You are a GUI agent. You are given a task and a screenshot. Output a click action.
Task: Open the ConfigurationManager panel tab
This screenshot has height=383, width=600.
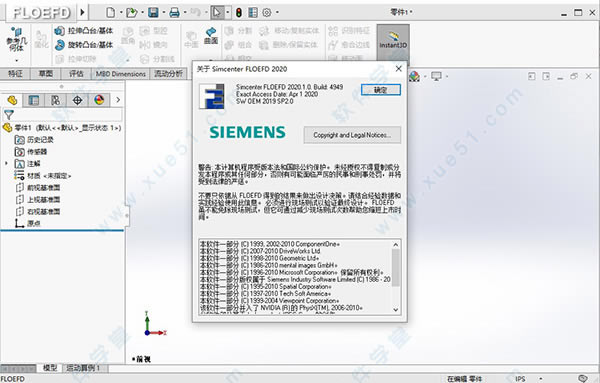click(x=55, y=100)
